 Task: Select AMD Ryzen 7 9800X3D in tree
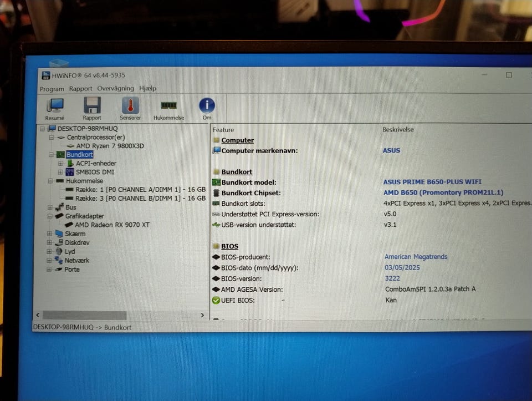[x=110, y=146]
